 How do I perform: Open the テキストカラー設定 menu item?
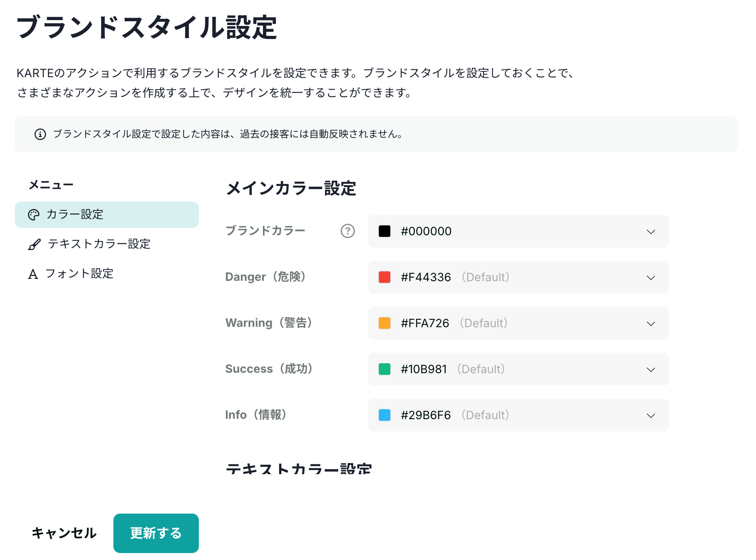[x=107, y=244]
